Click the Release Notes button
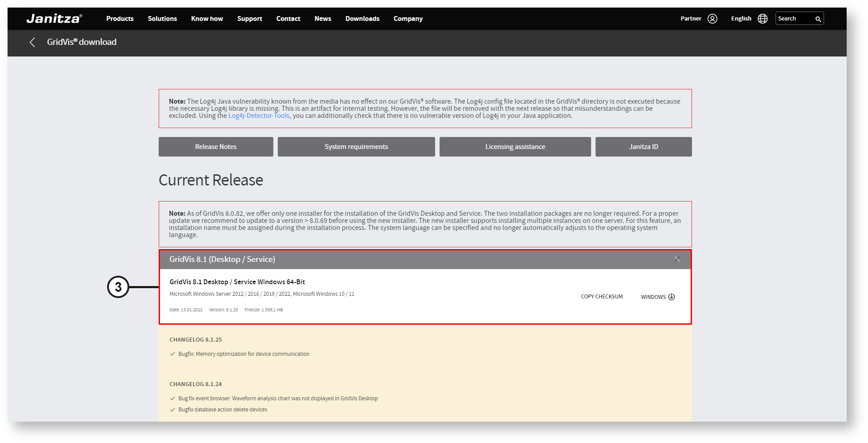The height and width of the screenshot is (443, 868). coord(216,147)
